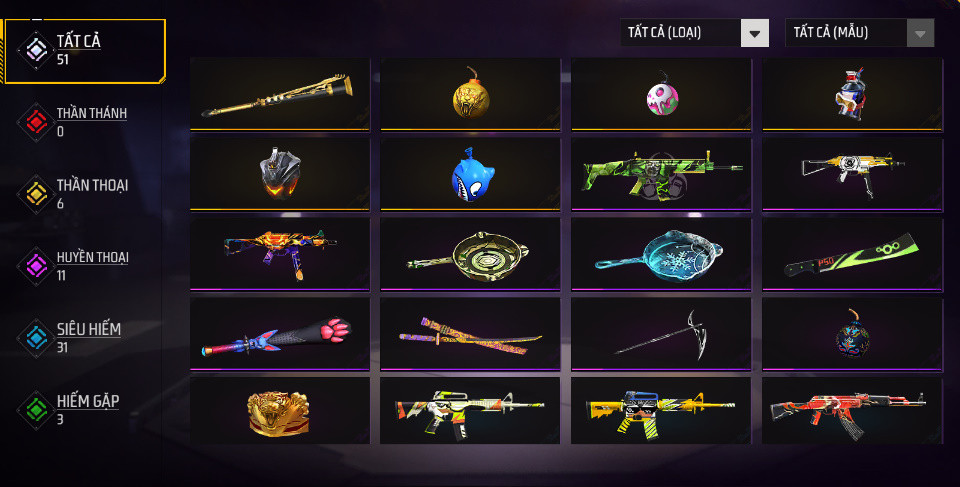Open the Tất Cả (Loại) dropdown arrow

[754, 33]
